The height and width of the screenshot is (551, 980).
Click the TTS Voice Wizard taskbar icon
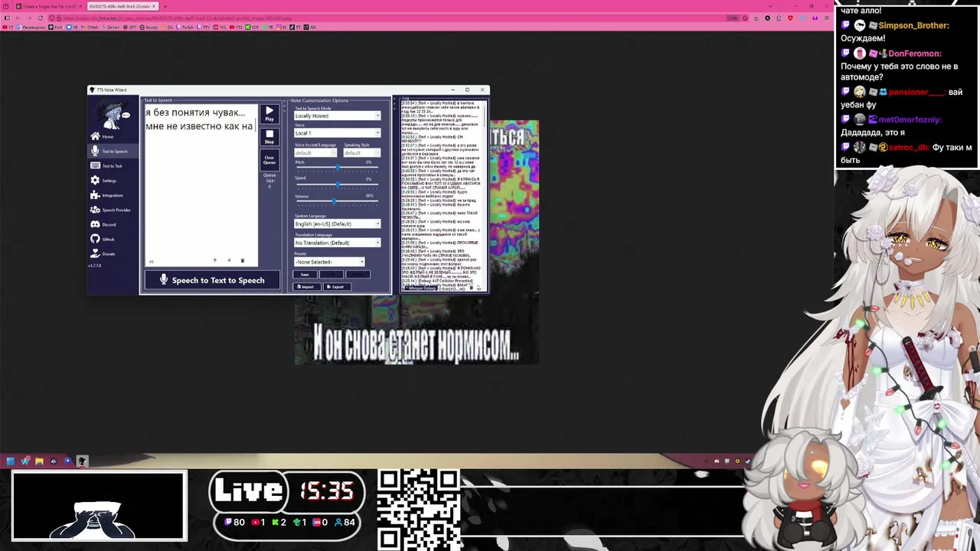click(82, 461)
